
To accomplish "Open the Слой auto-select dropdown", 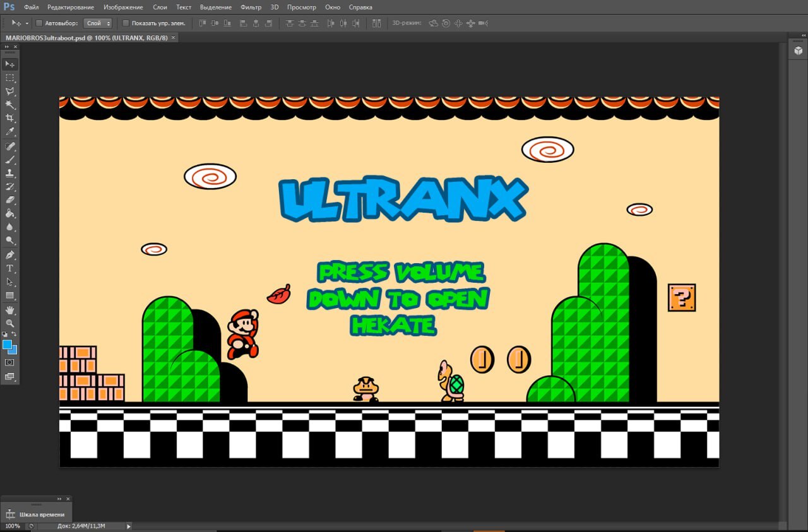I will [98, 23].
